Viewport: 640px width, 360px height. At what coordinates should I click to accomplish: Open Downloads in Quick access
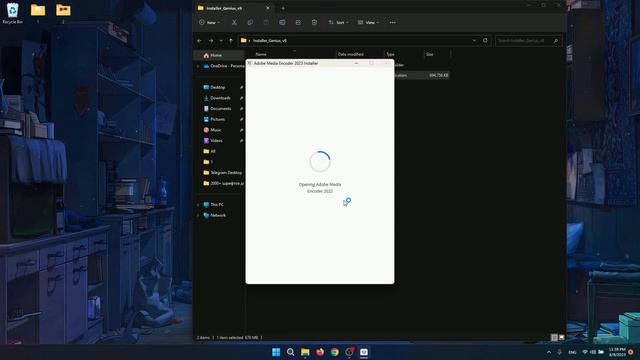tap(220, 98)
